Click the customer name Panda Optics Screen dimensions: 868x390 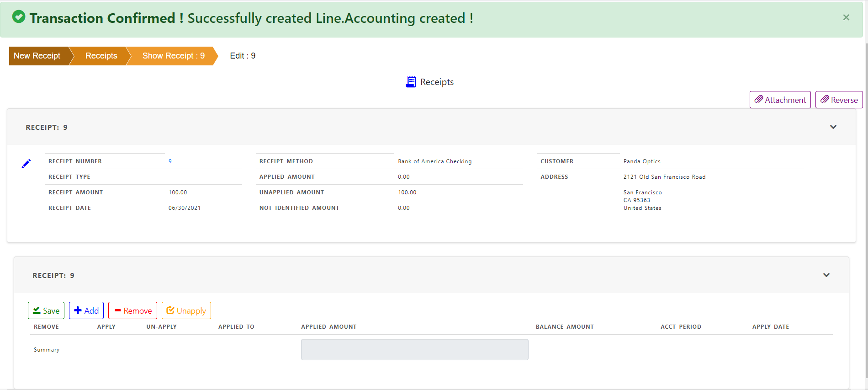(x=642, y=161)
